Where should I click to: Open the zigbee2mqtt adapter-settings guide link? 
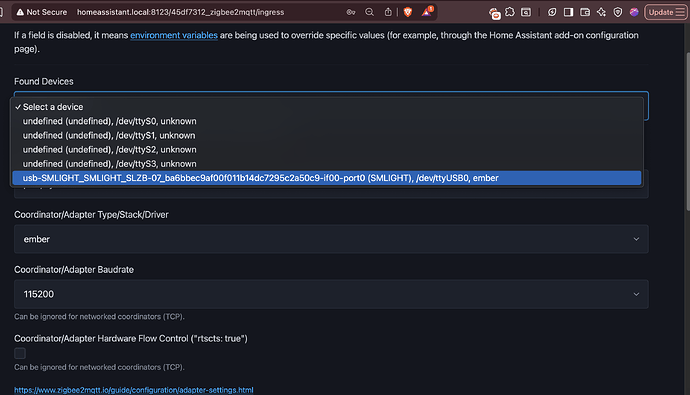134,390
